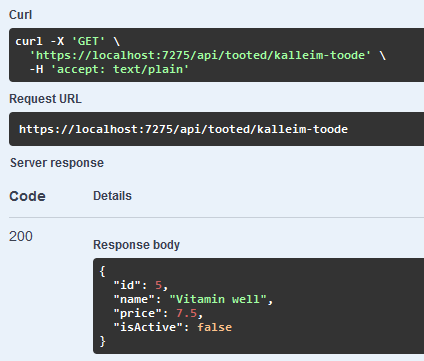The height and width of the screenshot is (361, 424).
Task: Click the closing brace of response JSON
Action: 102,341
